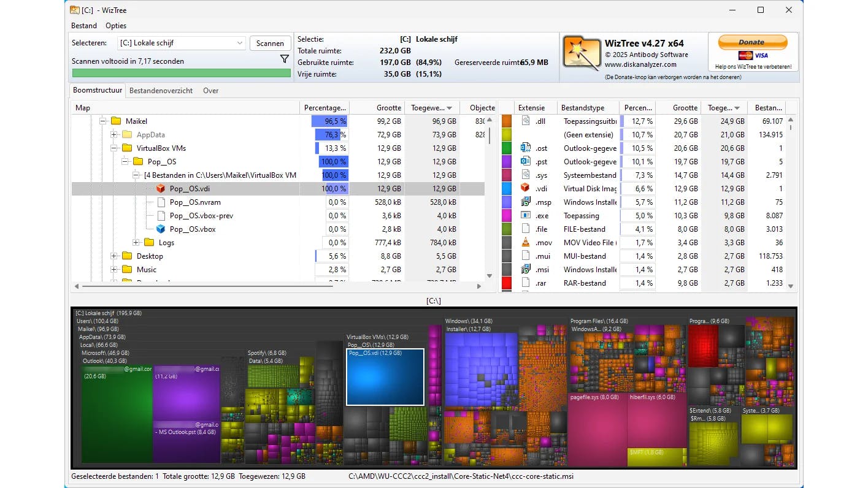Select the pagefile.sys block in the treemap

click(x=597, y=429)
